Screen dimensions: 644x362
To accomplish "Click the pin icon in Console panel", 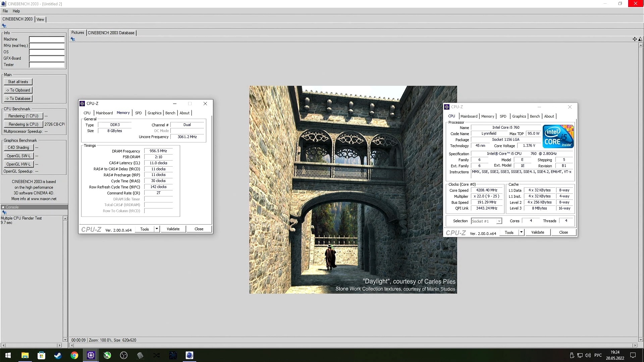I will coord(4,213).
